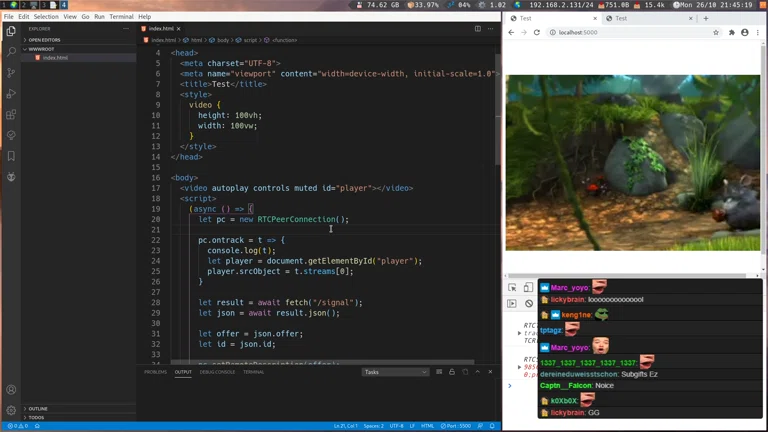Select index.html in the Explorer tree
This screenshot has height=432, width=768.
coord(55,58)
